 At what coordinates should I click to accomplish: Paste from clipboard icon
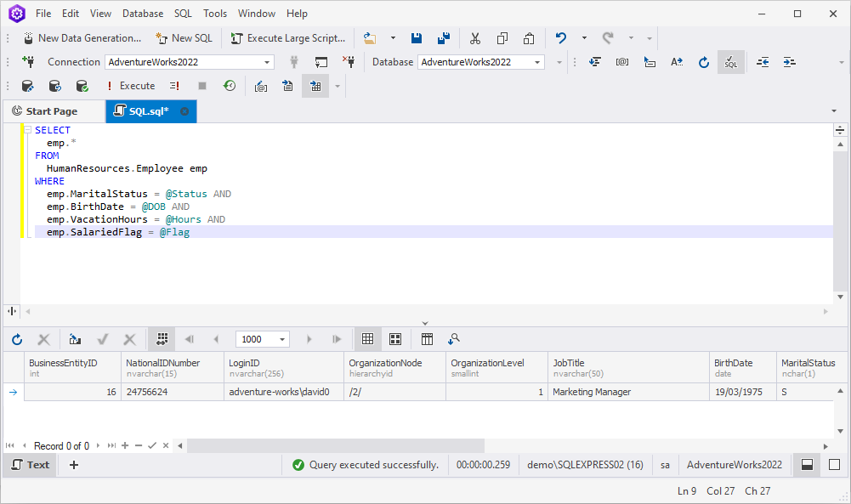[x=529, y=38]
